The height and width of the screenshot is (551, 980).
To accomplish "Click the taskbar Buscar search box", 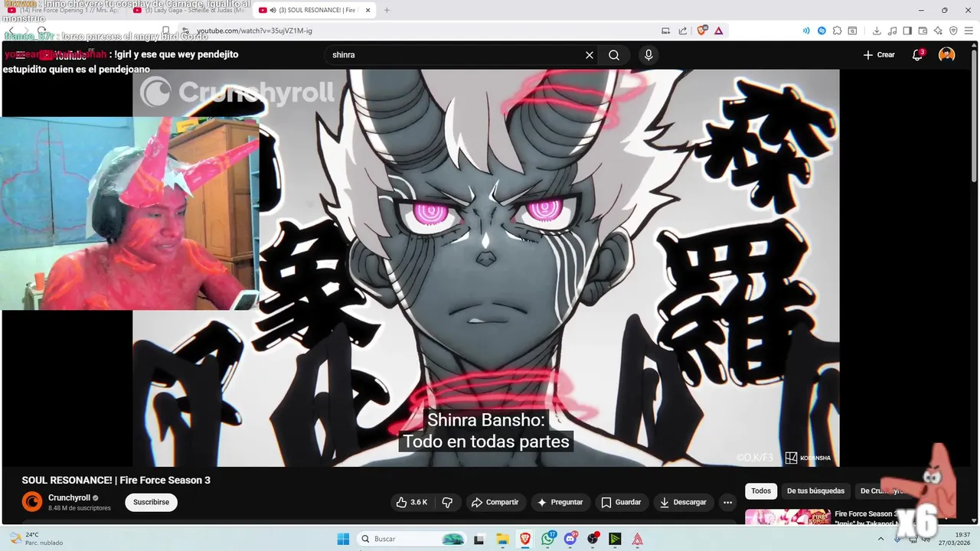I will tap(412, 539).
